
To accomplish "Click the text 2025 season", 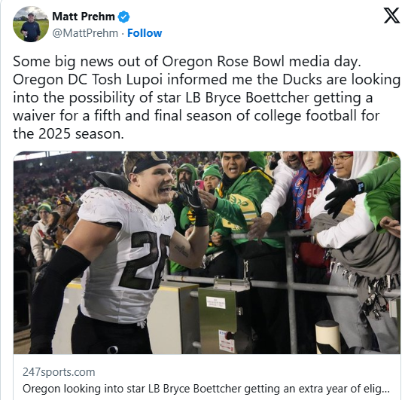I will pyautogui.click(x=81, y=134).
